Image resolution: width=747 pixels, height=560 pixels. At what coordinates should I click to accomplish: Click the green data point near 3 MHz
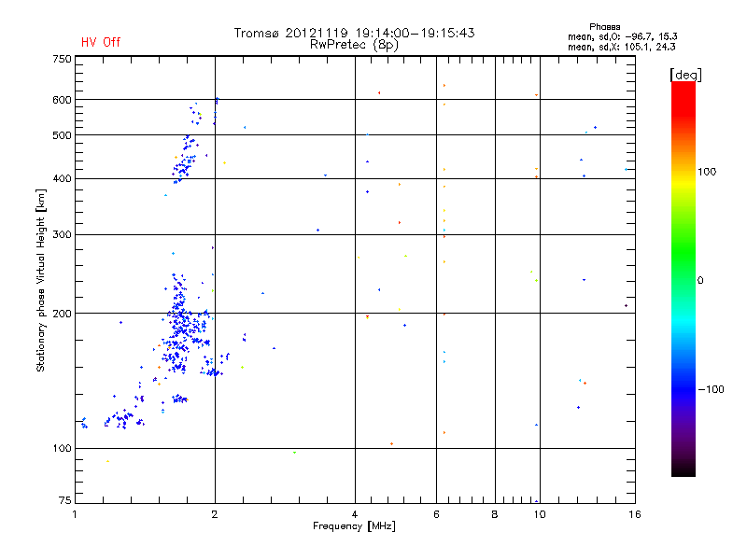294,453
